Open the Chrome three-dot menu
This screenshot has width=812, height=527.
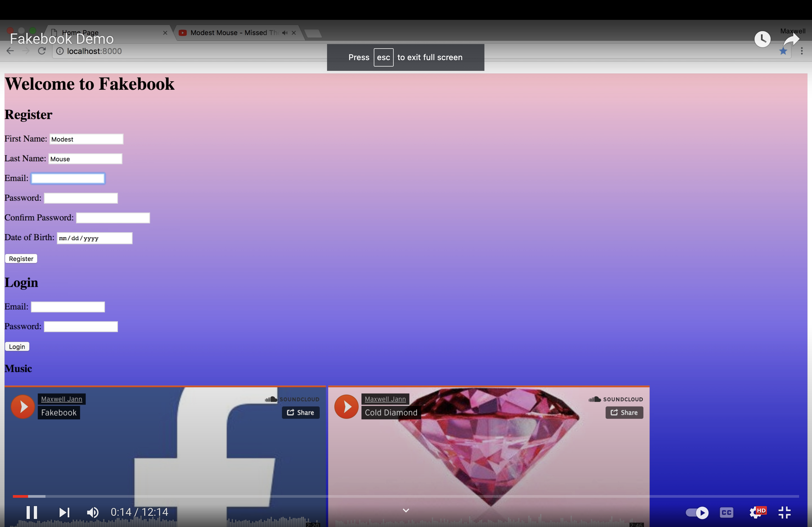(x=802, y=51)
